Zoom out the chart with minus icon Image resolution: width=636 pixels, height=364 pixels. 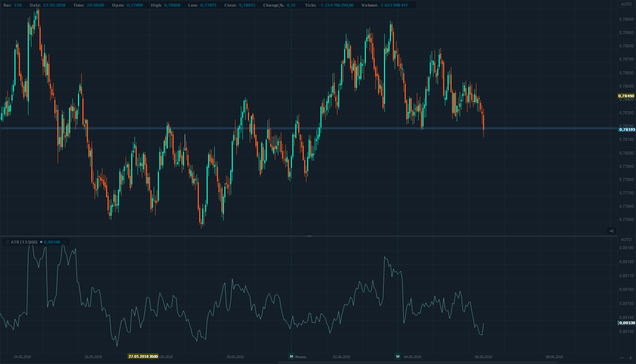[622, 358]
